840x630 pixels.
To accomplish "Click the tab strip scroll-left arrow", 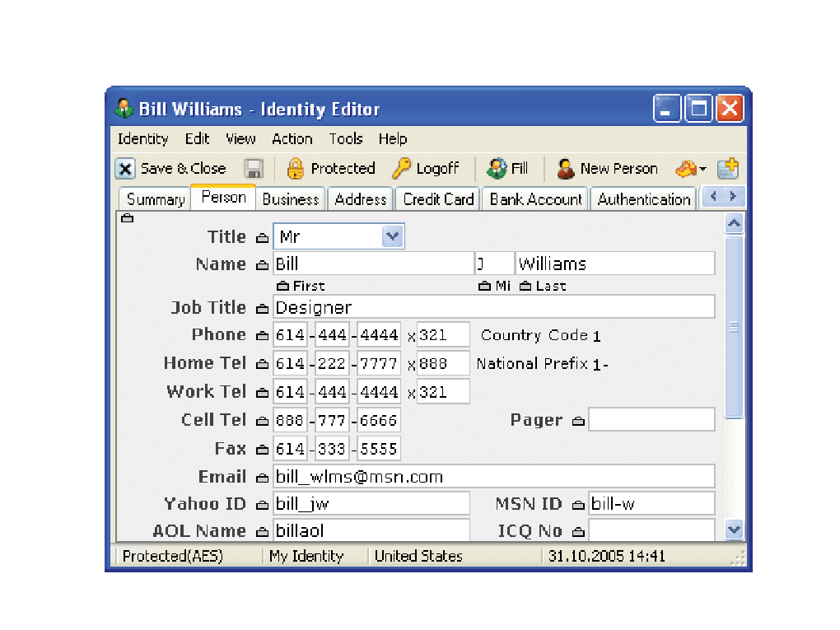I will pos(713,197).
